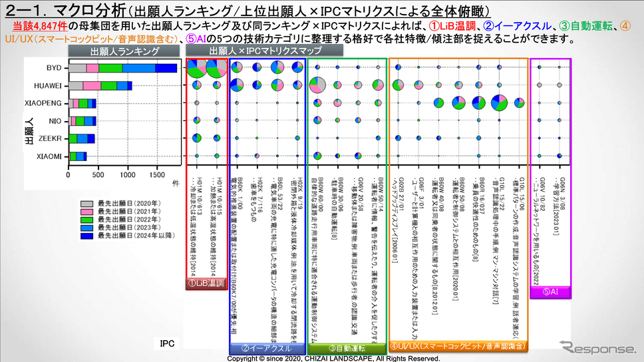Screen dimensions: 644x362
Task: Click the BYD ranking bar's dark blue segment
Action: 166,69
